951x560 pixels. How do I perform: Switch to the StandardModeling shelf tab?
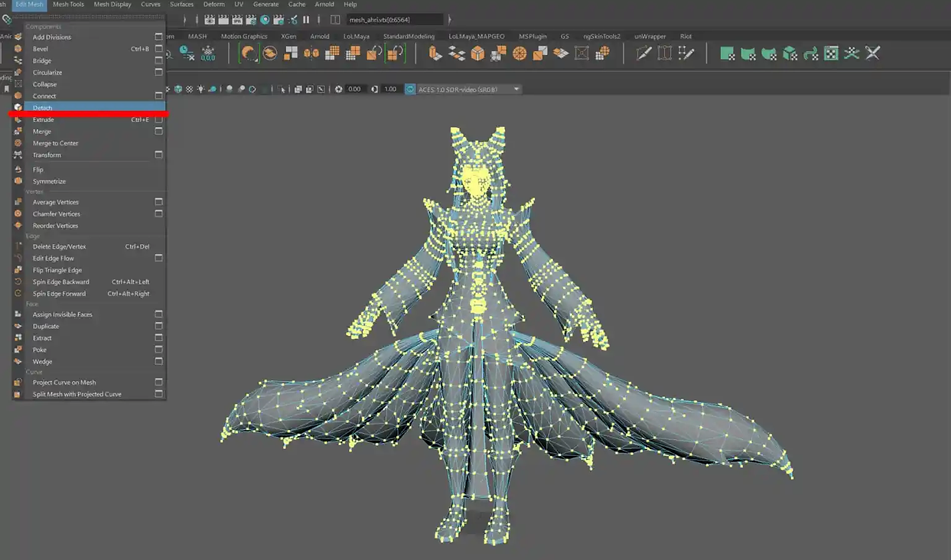[x=409, y=36]
